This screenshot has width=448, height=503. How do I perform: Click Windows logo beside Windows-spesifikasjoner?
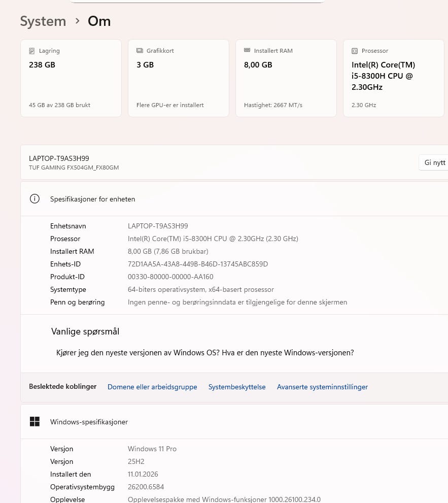(x=35, y=422)
